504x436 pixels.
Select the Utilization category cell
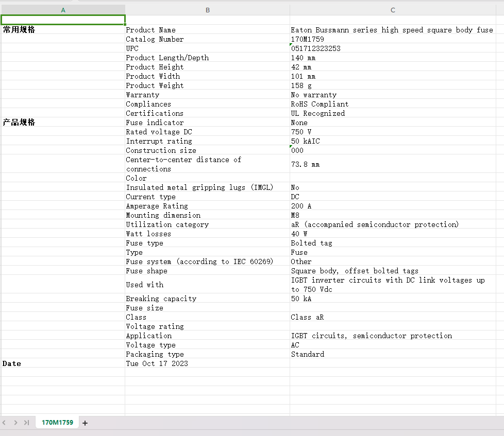[x=207, y=224]
